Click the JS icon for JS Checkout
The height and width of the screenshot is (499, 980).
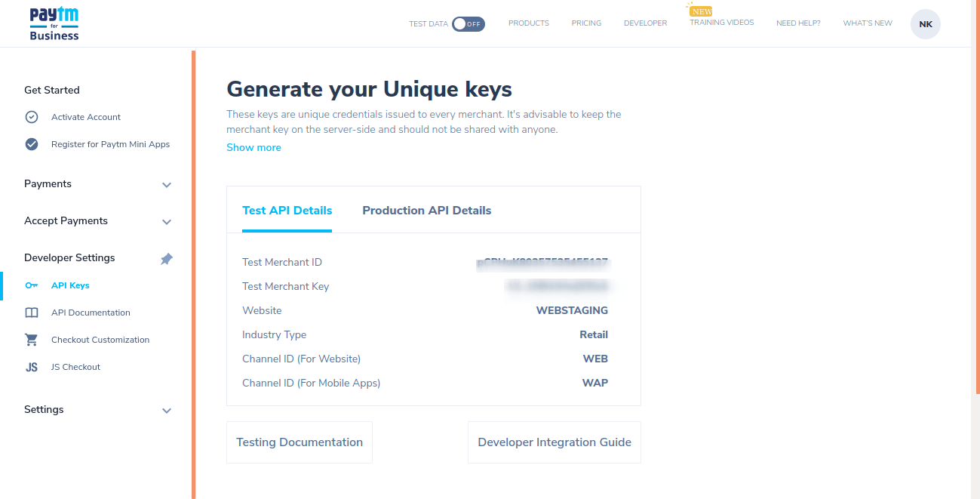coord(32,367)
